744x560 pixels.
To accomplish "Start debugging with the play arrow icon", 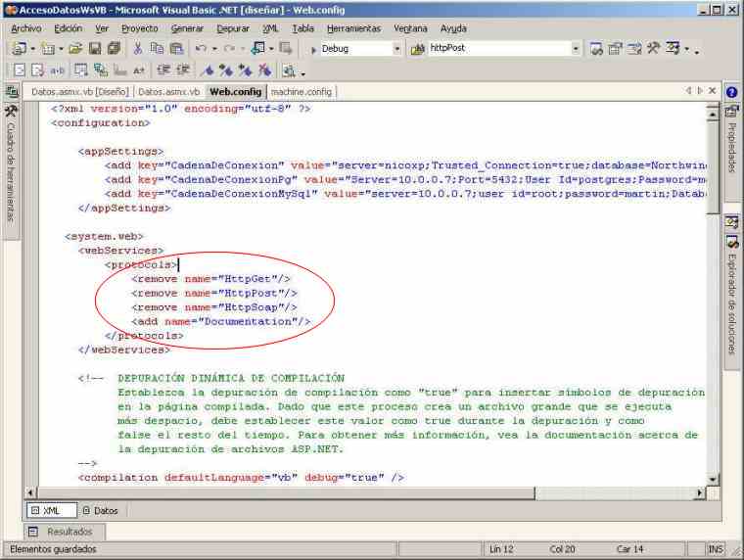I will pos(313,49).
